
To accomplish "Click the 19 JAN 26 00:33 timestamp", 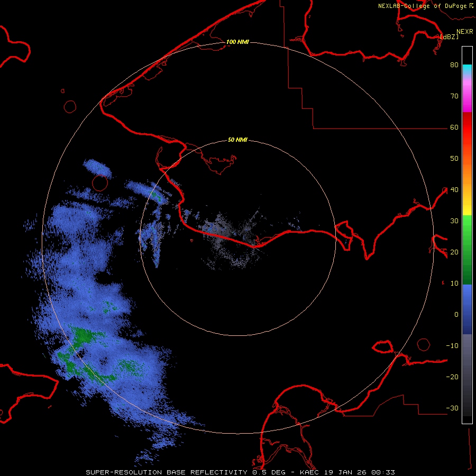I will (359, 472).
